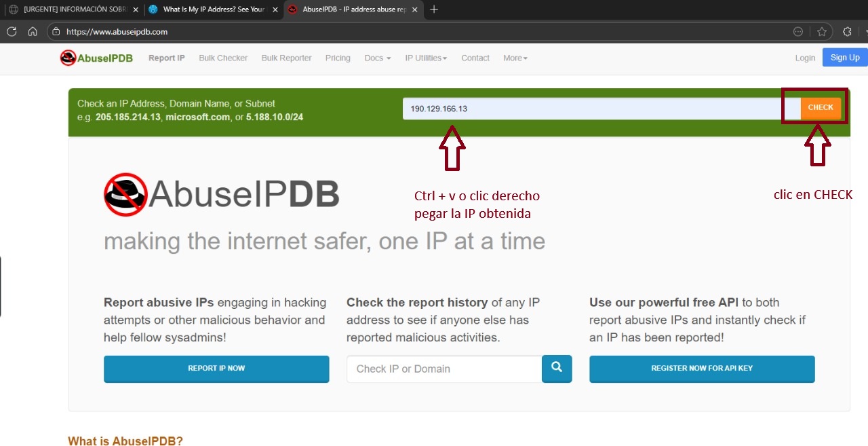Click the making the internet safer tagline
Image resolution: width=868 pixels, height=446 pixels.
click(324, 242)
